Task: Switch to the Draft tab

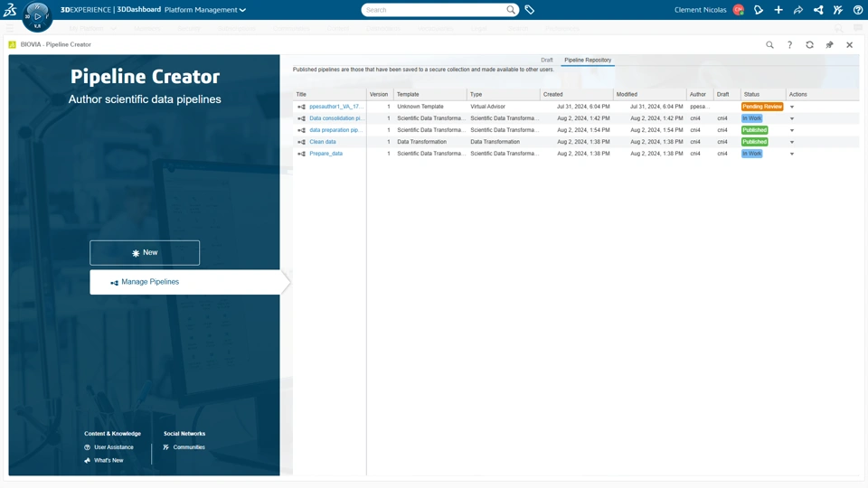Action: tap(547, 60)
